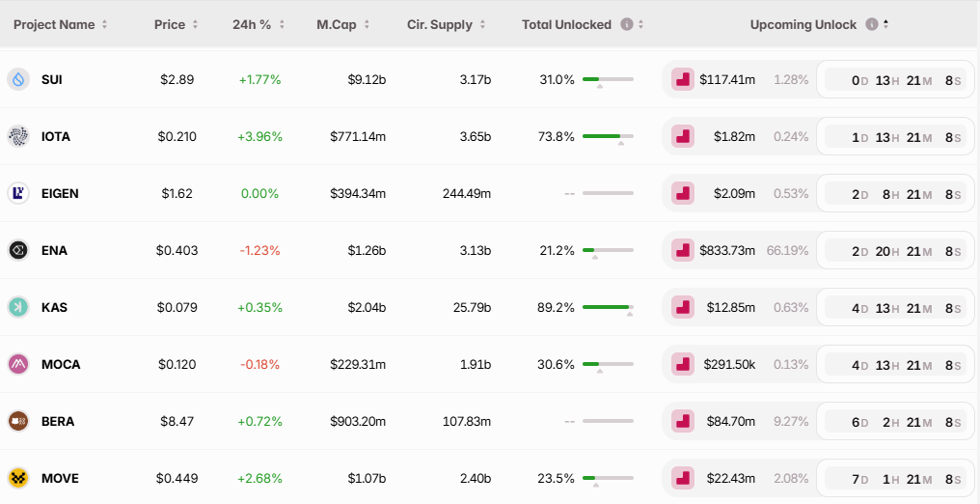
Task: Open the MOCA project name link
Action: pos(61,365)
